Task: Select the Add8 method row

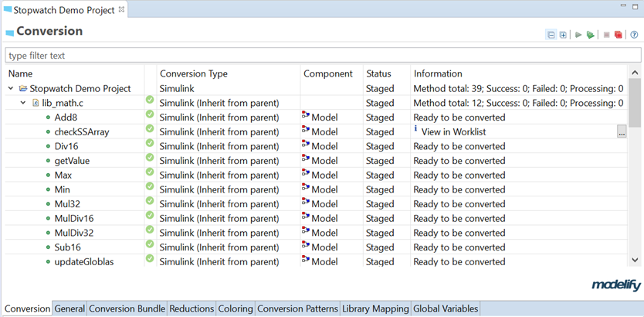Action: pyautogui.click(x=317, y=118)
